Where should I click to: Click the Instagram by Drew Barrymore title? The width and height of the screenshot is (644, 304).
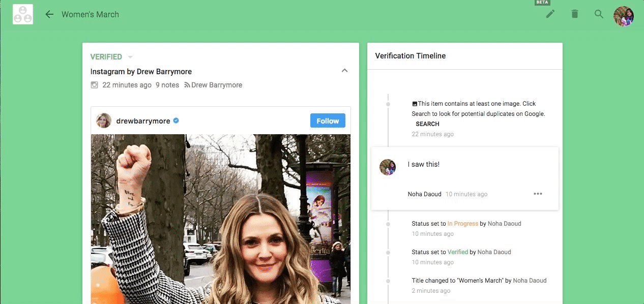point(141,72)
